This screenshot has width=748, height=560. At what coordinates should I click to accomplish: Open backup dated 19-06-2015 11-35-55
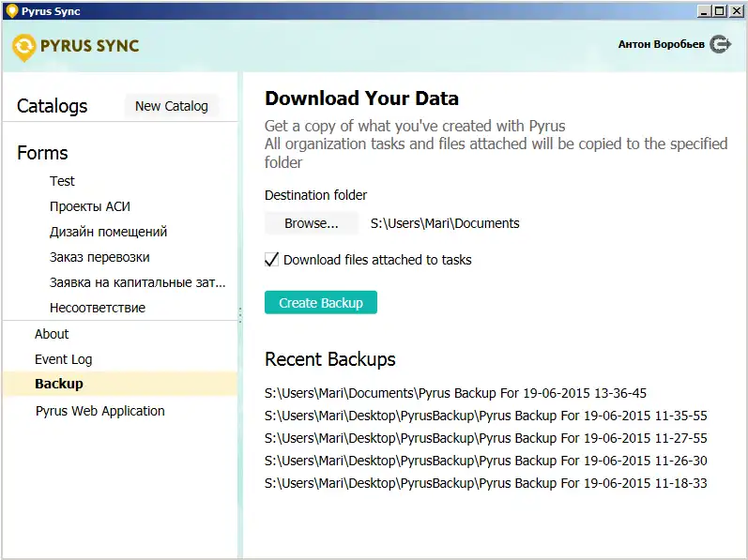(x=485, y=416)
